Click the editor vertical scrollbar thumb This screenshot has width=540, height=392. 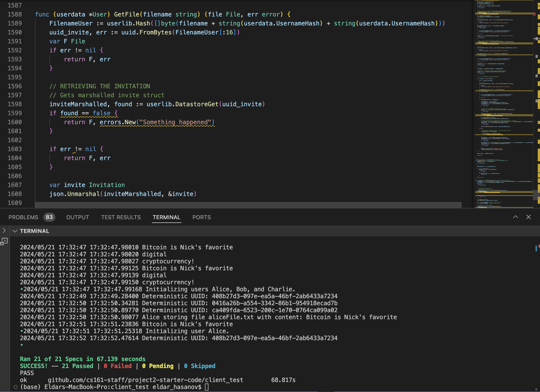tap(536, 195)
